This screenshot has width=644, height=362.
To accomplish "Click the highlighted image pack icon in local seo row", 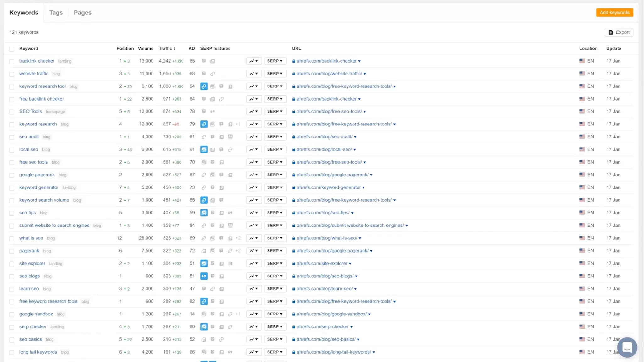I will (x=204, y=149).
